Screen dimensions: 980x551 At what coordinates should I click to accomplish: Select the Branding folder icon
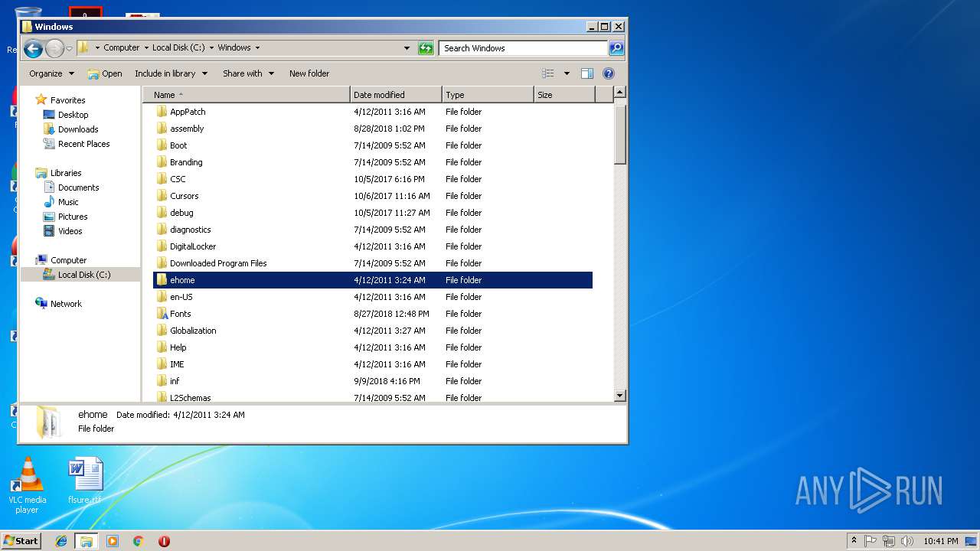[162, 162]
